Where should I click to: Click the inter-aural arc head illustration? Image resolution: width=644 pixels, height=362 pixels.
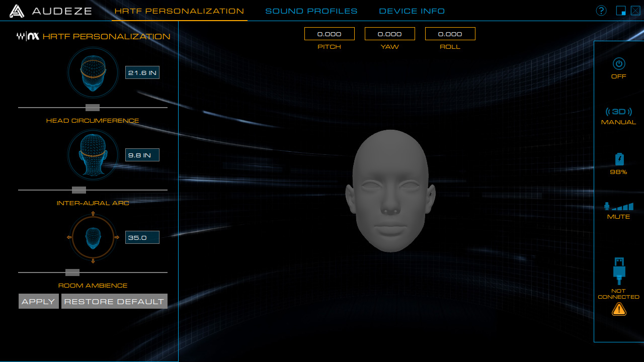coord(93,155)
